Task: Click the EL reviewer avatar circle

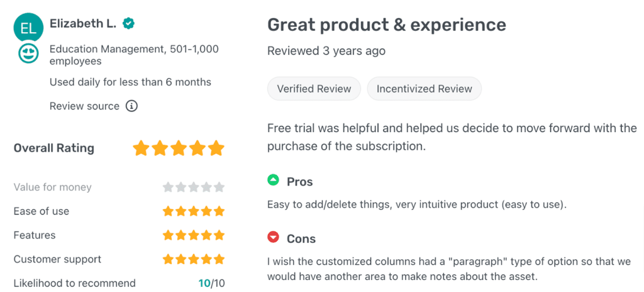Action: (28, 28)
